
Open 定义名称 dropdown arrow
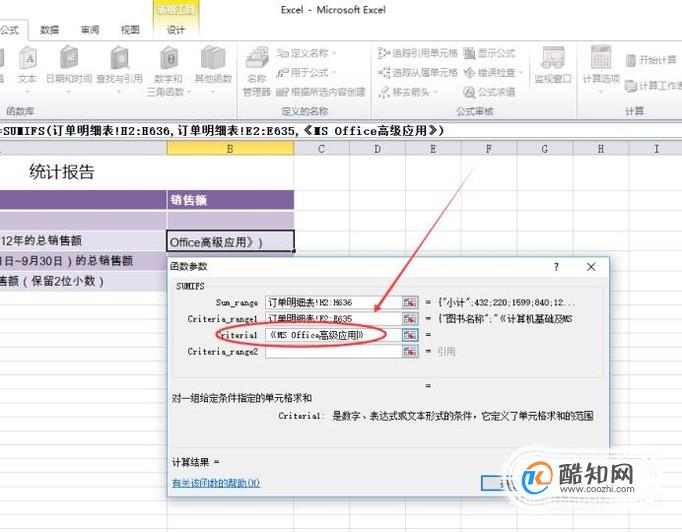point(334,54)
